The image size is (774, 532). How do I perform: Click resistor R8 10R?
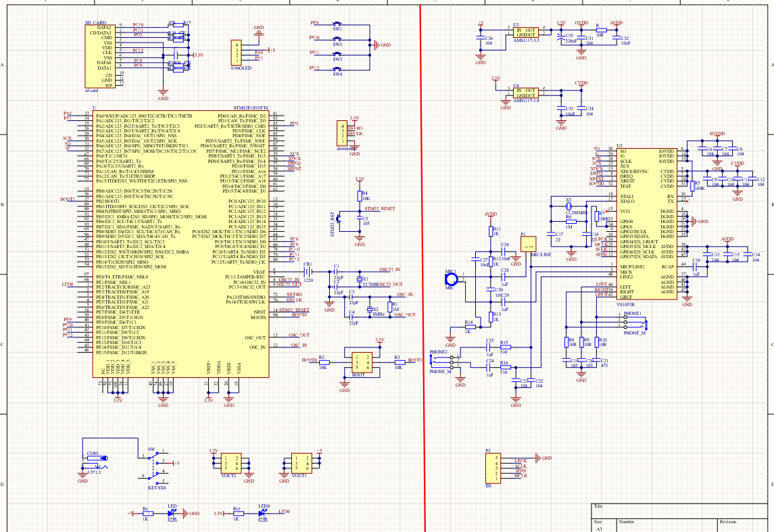click(x=566, y=342)
